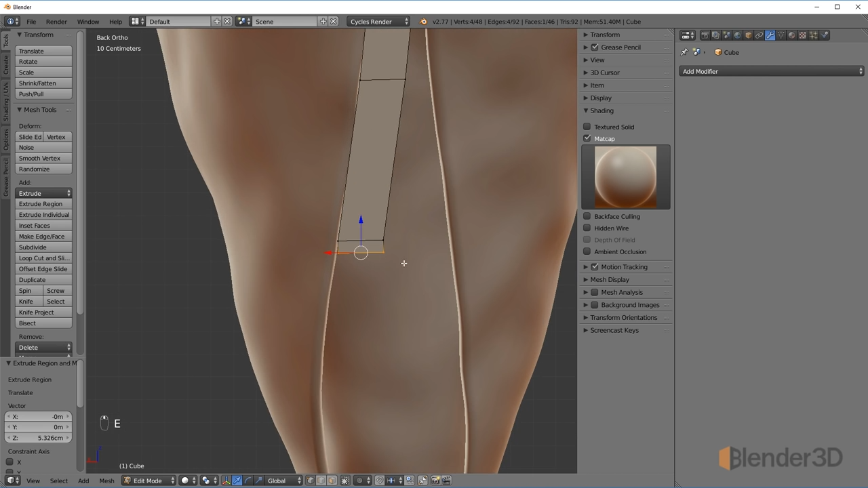Image resolution: width=868 pixels, height=488 pixels.
Task: Enable the Background Images panel checkbox
Action: 595,305
